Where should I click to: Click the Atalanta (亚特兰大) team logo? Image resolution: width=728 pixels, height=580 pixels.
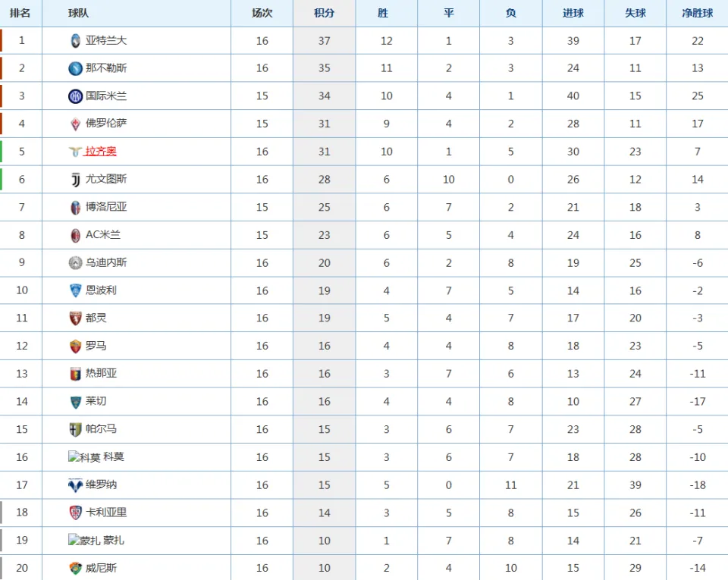(75, 41)
